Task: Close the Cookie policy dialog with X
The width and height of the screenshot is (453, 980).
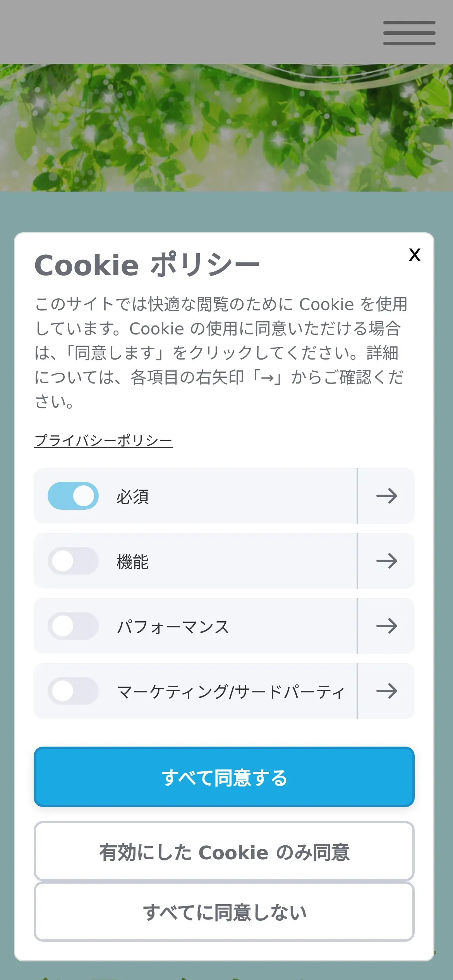Action: click(415, 255)
